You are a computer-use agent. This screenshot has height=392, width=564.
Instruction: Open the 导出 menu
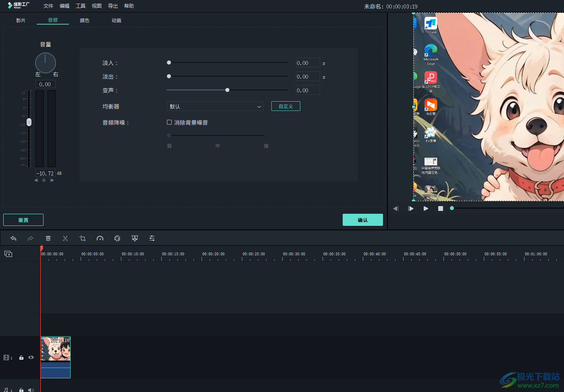coord(113,6)
